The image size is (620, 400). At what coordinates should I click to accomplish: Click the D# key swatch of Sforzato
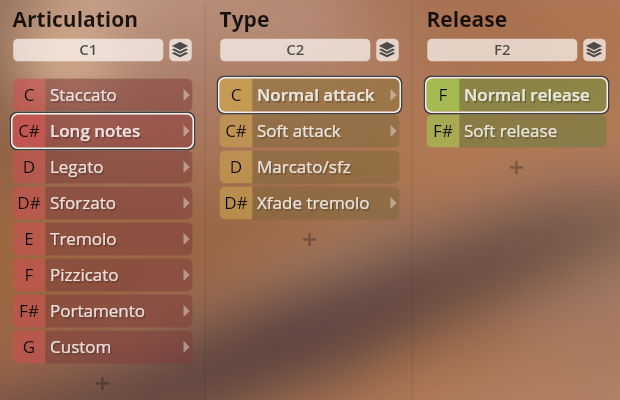pyautogui.click(x=29, y=203)
